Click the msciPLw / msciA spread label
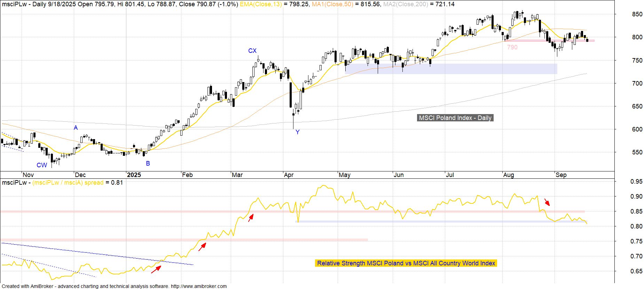644x289 pixels. 68,183
